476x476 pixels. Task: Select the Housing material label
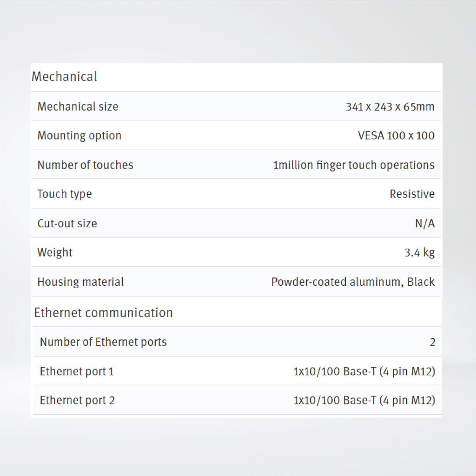point(80,282)
